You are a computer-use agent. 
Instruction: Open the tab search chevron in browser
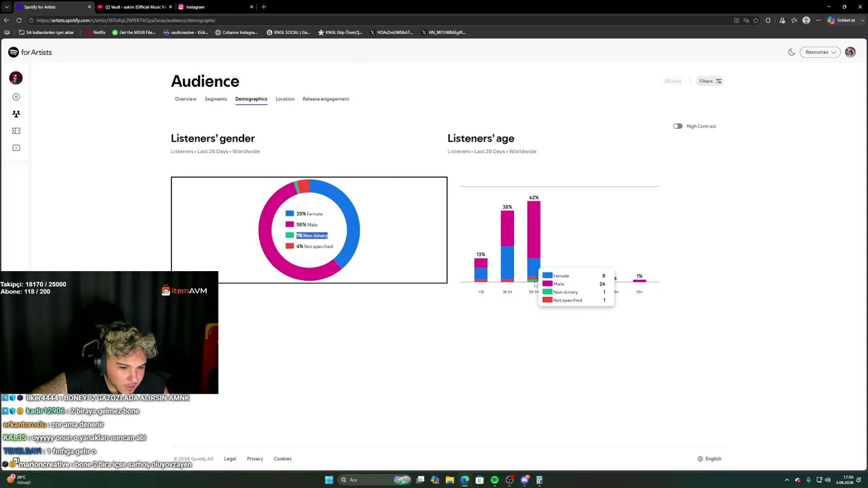tap(6, 7)
